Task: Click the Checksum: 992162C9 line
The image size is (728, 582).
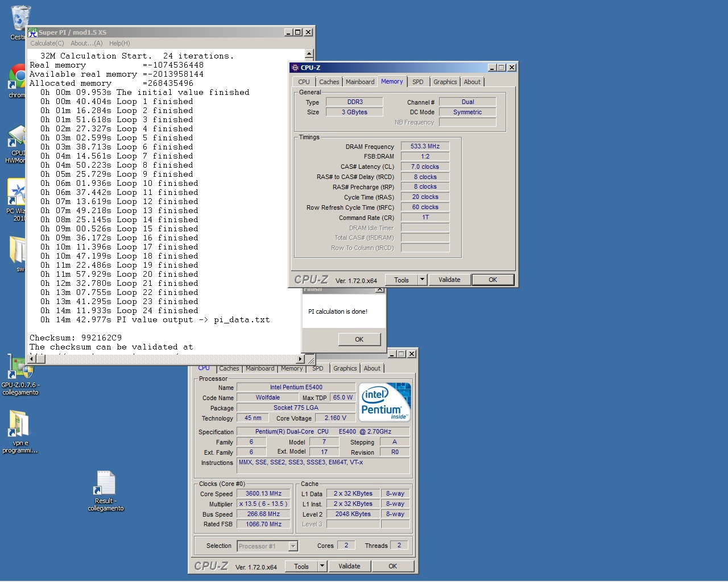Action: pyautogui.click(x=76, y=338)
